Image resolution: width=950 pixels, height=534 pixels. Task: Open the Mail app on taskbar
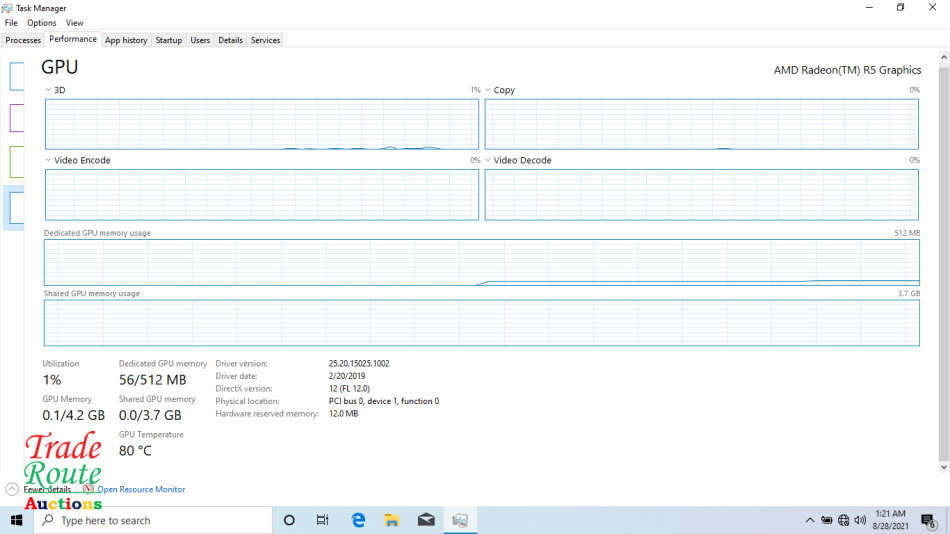426,520
